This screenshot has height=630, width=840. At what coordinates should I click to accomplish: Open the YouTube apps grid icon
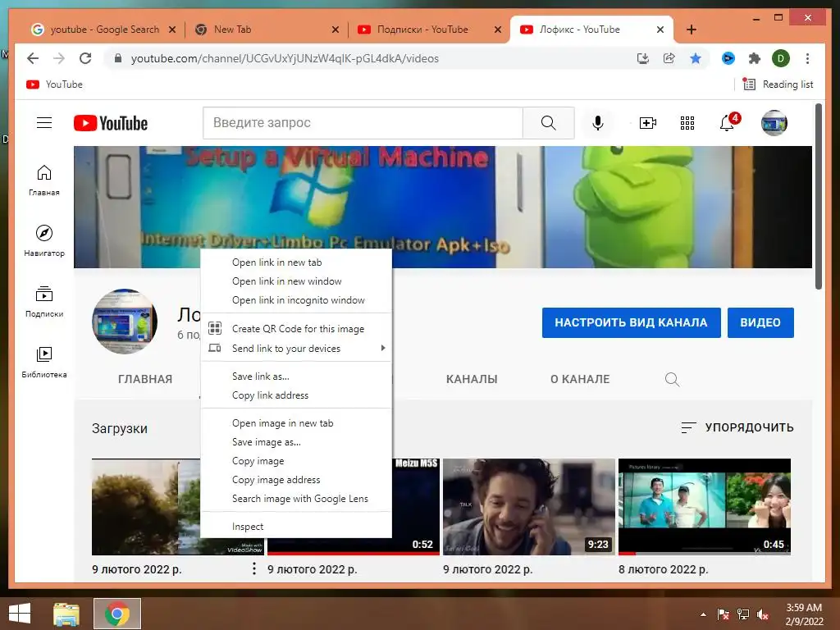[687, 123]
